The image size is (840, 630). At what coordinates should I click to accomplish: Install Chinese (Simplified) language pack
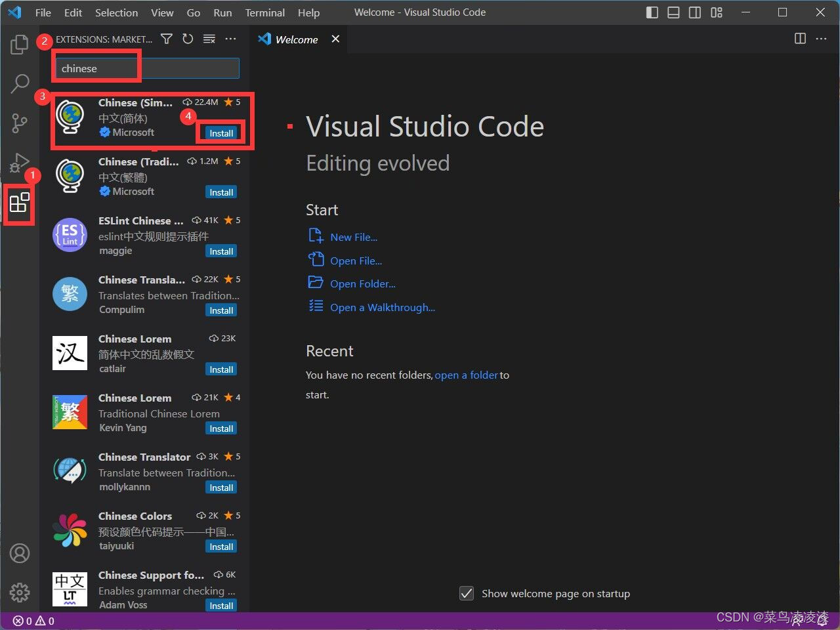[221, 133]
